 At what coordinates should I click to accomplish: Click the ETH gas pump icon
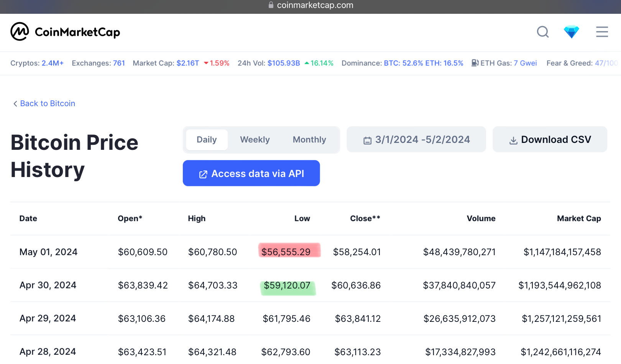475,63
